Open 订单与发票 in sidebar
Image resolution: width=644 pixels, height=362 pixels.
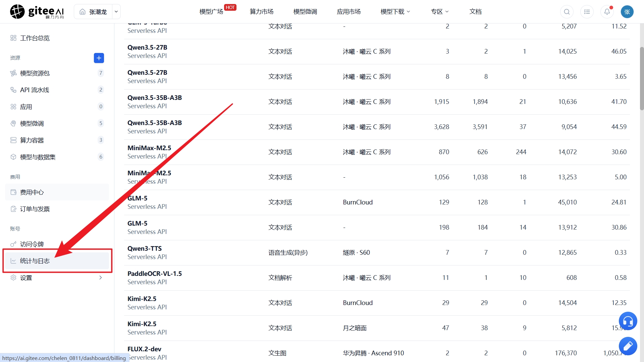click(x=57, y=209)
